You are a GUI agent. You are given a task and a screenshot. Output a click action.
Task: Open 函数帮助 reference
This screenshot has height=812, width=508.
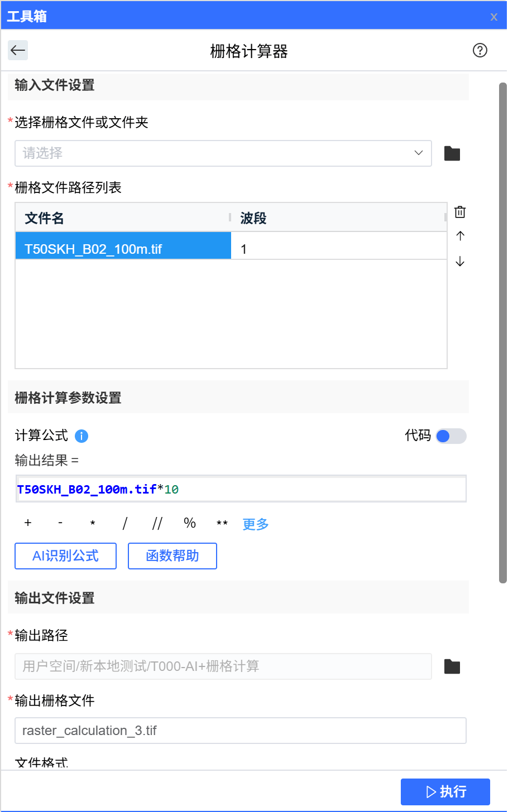(172, 555)
